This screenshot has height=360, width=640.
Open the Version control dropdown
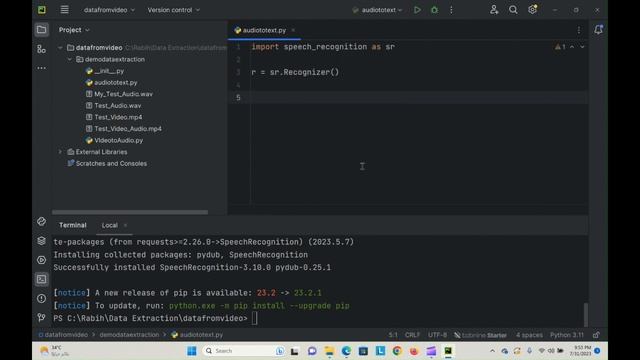pos(173,10)
